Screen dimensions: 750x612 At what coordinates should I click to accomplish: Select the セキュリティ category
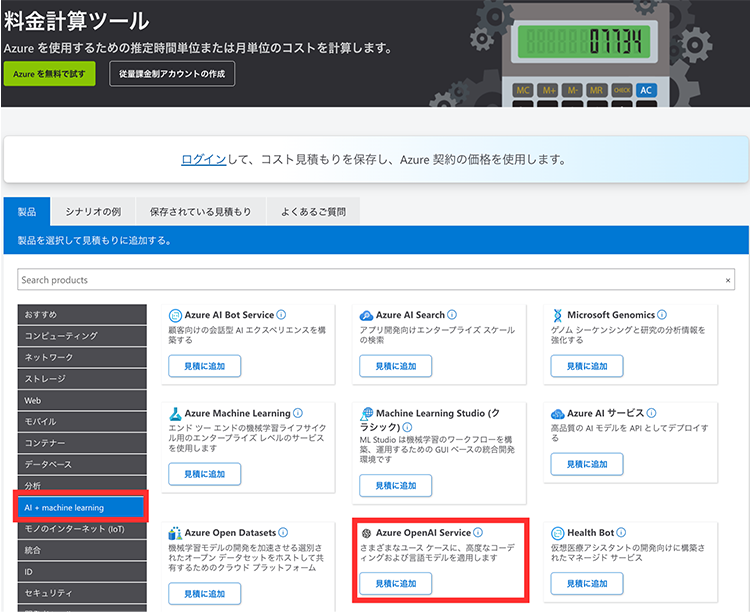pyautogui.click(x=82, y=593)
